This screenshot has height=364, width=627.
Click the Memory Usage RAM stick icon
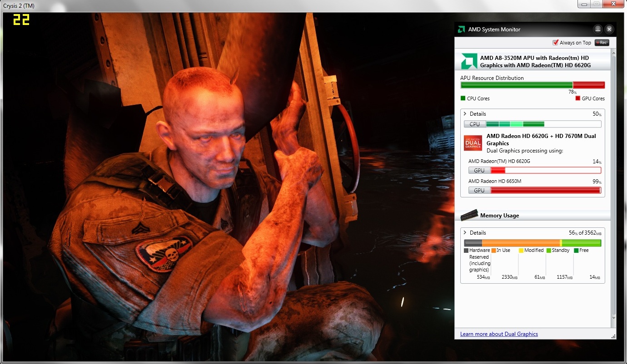tap(469, 215)
